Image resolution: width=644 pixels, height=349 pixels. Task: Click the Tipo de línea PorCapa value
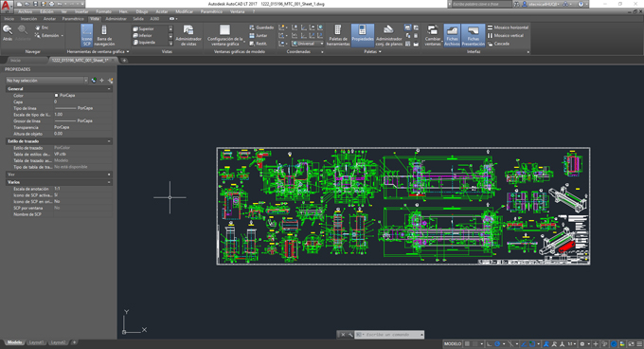(x=74, y=108)
